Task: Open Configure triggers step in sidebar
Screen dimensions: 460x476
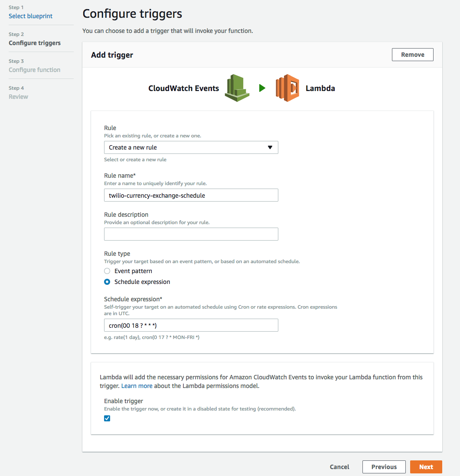Action: click(35, 43)
